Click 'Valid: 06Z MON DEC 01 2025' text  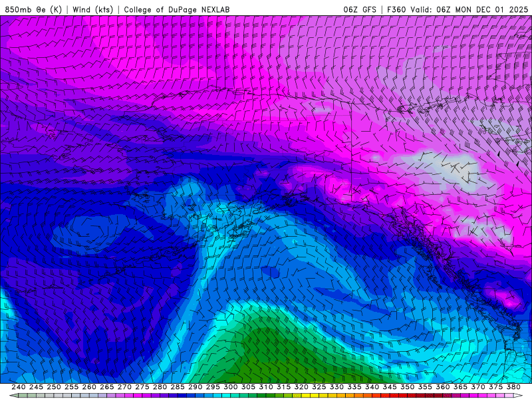click(469, 9)
